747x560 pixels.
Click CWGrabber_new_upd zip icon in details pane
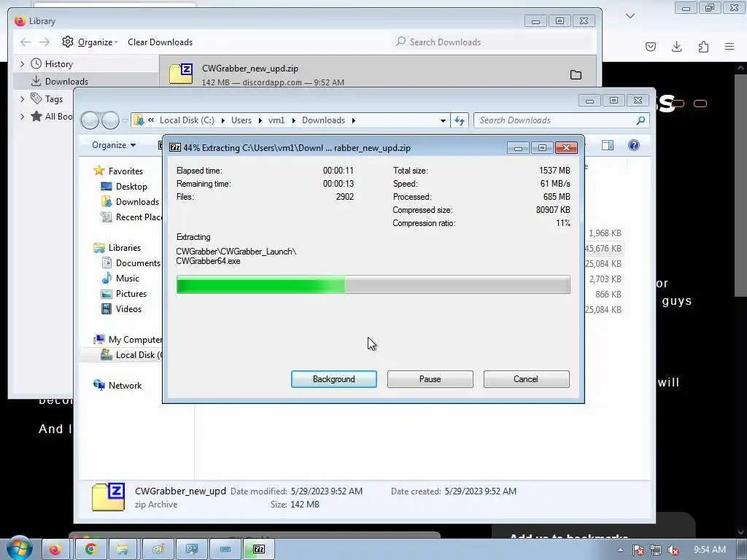pos(108,497)
